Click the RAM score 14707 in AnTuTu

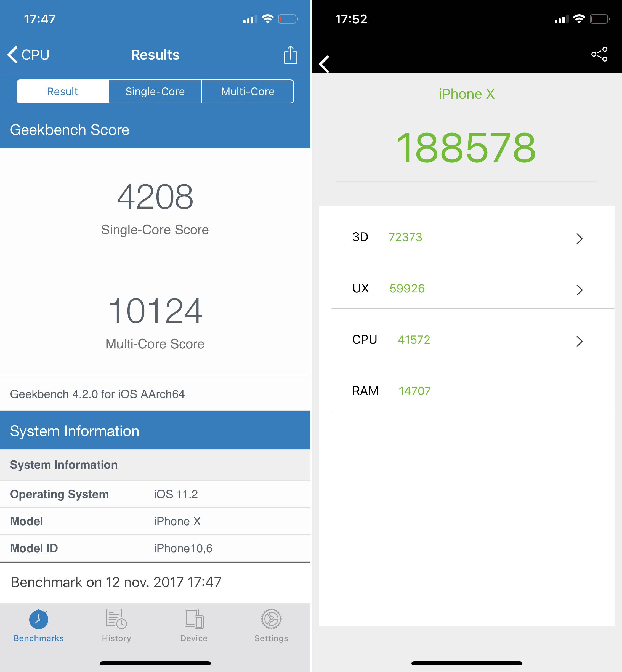coord(413,391)
